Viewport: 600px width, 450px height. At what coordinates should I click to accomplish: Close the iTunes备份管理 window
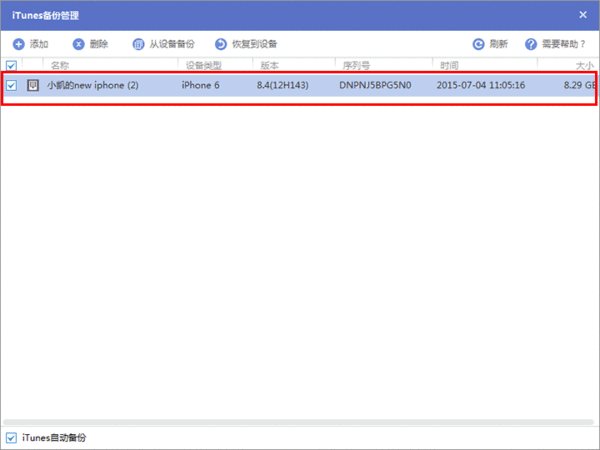pos(583,15)
